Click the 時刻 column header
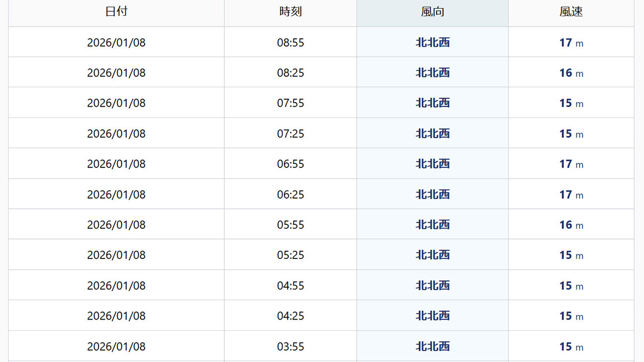This screenshot has height=362, width=644. coord(290,12)
